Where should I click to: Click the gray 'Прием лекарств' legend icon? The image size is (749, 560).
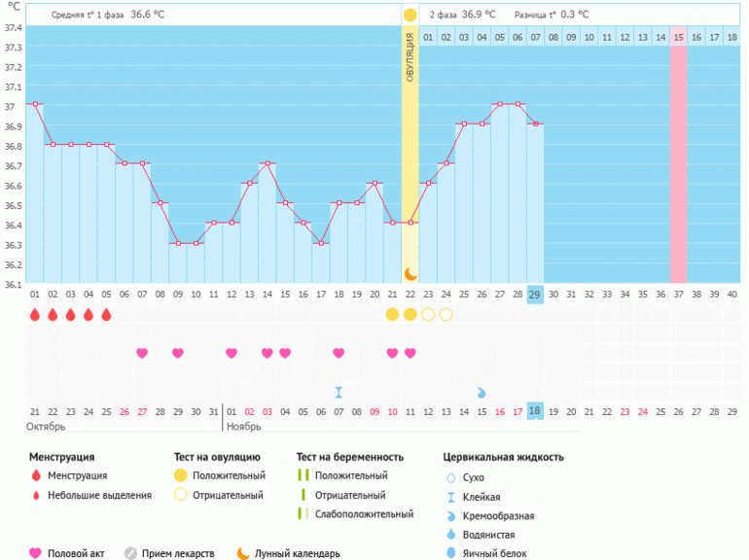(130, 553)
